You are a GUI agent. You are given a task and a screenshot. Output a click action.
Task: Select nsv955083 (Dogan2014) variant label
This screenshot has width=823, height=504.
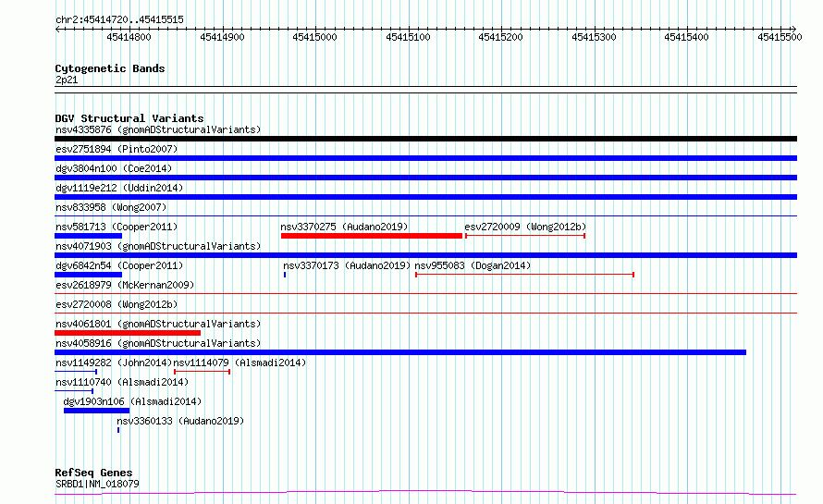pos(473,265)
